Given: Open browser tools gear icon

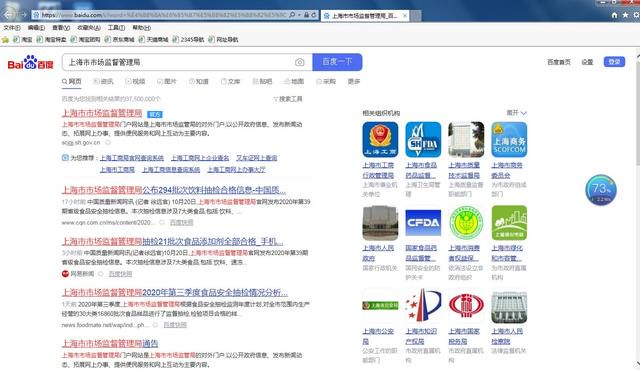Looking at the screenshot, I should [x=636, y=15].
